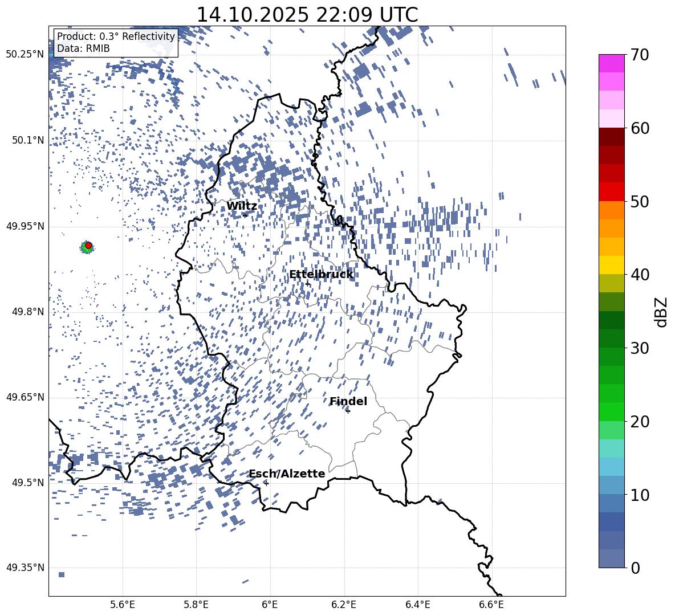Click the Findel station label
Image resolution: width=675 pixels, height=616 pixels.
(x=348, y=401)
